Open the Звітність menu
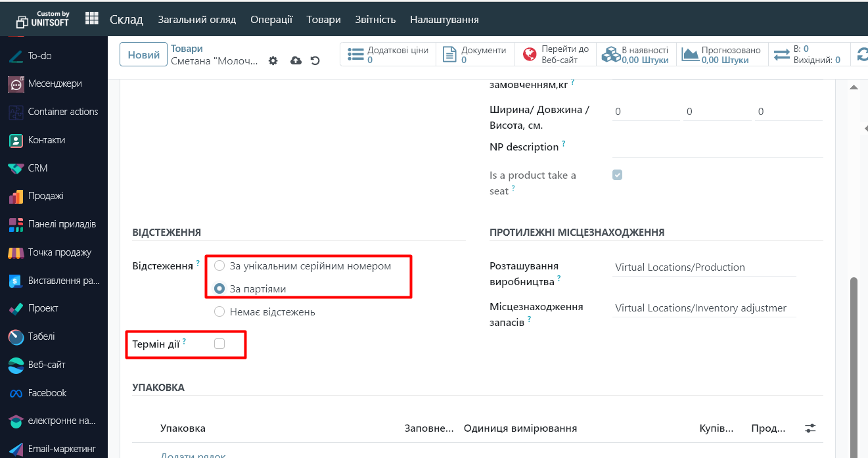The height and width of the screenshot is (458, 868). (375, 20)
